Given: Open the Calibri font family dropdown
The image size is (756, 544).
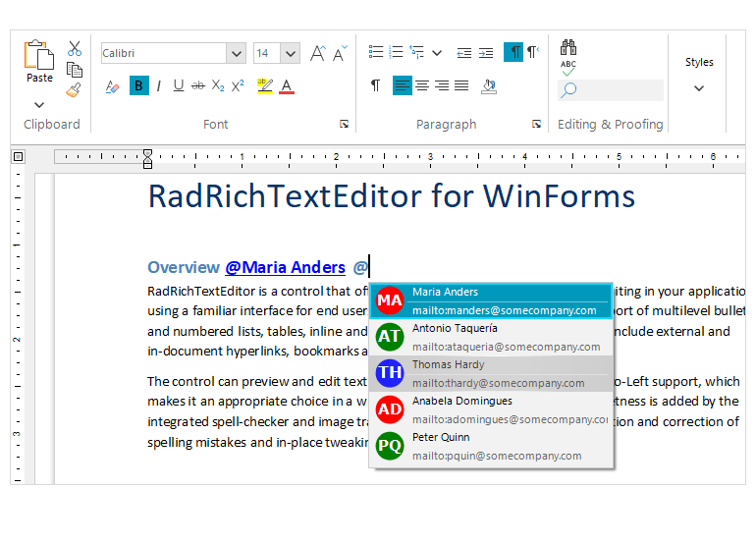Looking at the screenshot, I should tap(237, 53).
